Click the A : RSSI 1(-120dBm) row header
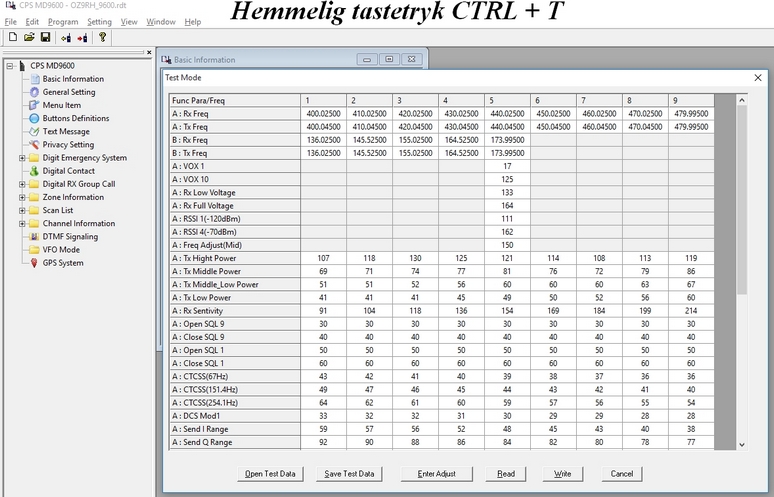The width and height of the screenshot is (774, 497). click(234, 219)
